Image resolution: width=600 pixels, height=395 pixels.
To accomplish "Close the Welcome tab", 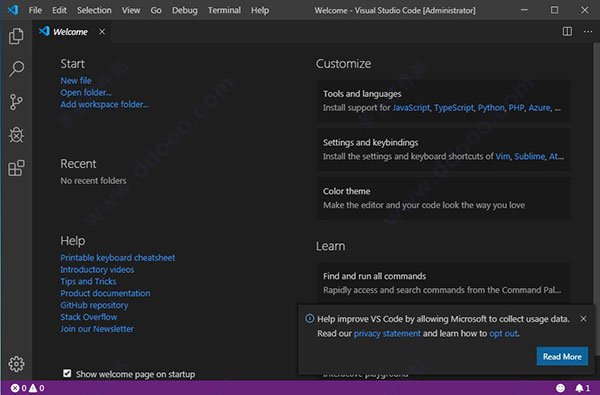I will (x=102, y=32).
